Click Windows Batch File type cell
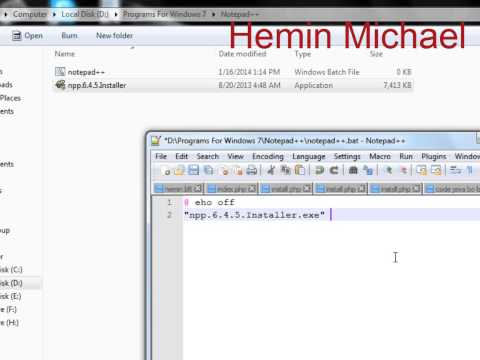480x360 pixels. click(327, 72)
